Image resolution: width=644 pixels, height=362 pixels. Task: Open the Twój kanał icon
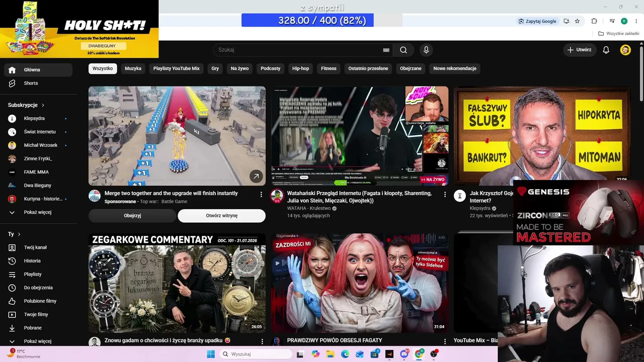(x=12, y=247)
